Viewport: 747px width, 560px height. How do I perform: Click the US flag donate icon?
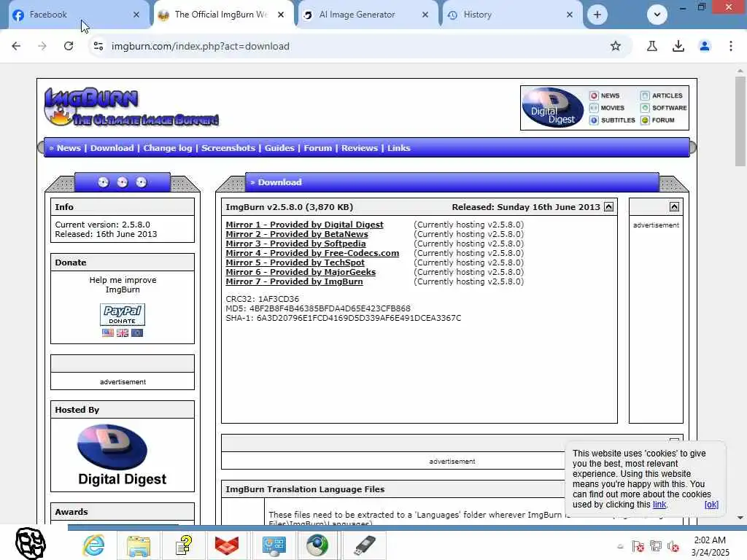pos(108,332)
